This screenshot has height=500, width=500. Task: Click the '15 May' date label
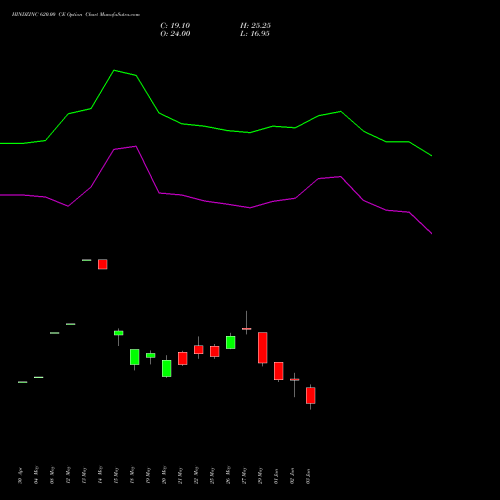(116, 475)
